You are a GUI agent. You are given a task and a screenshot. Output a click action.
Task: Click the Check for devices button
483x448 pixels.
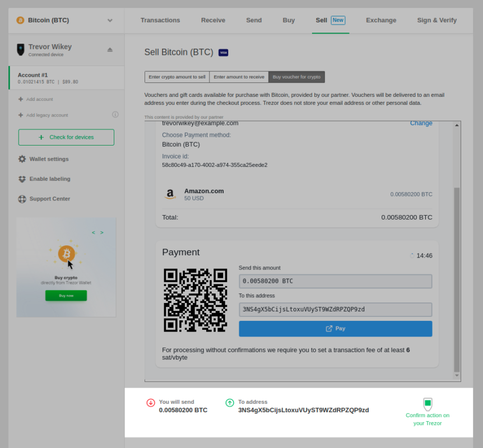[66, 137]
